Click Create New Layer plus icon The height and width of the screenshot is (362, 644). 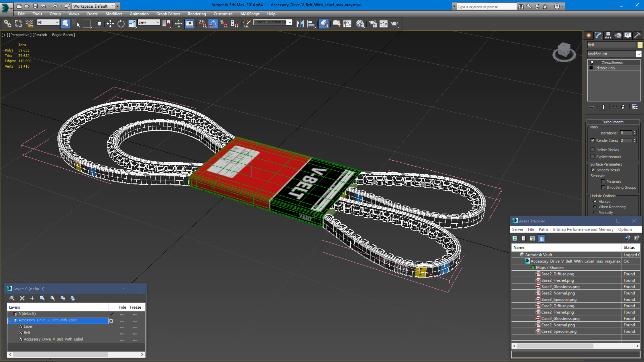pyautogui.click(x=32, y=298)
